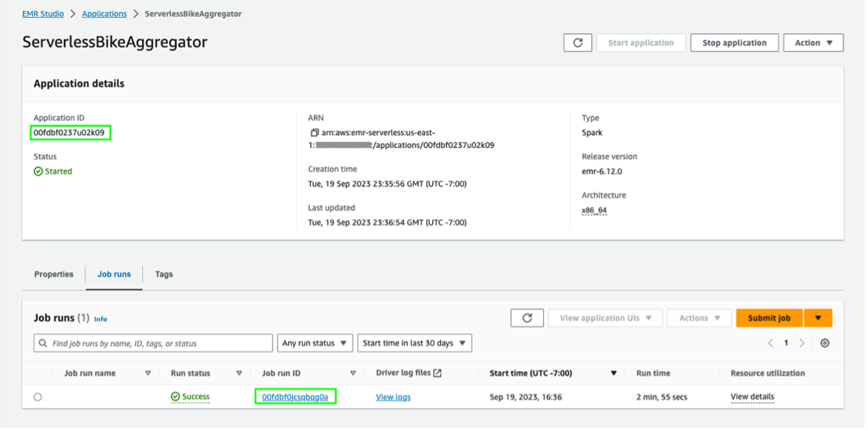Refresh the Job runs list
This screenshot has height=431, width=868.
click(527, 318)
